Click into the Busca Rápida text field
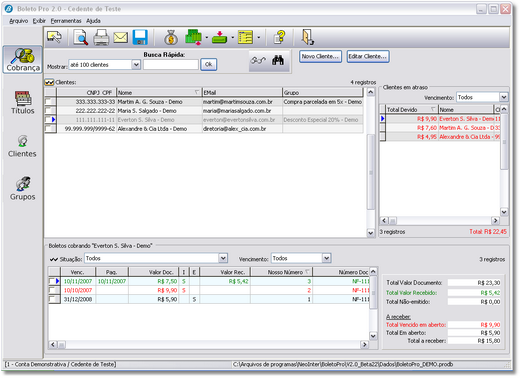This screenshot has height=378, width=520. click(x=171, y=64)
